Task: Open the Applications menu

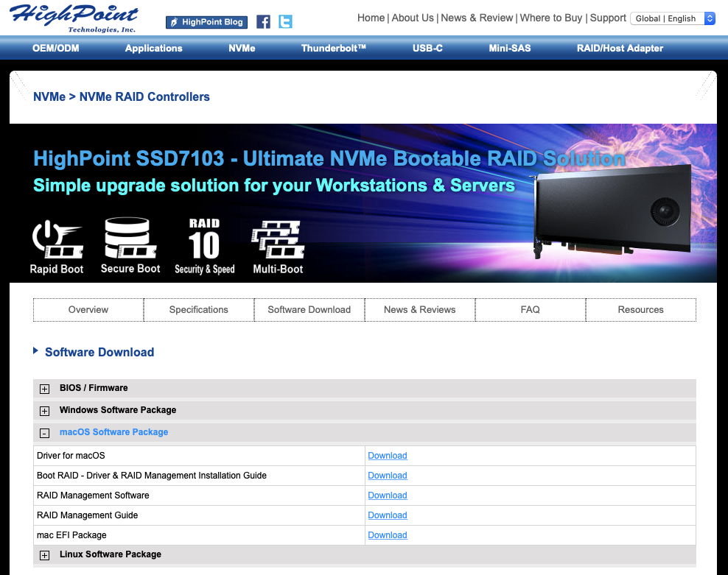Action: [x=154, y=49]
